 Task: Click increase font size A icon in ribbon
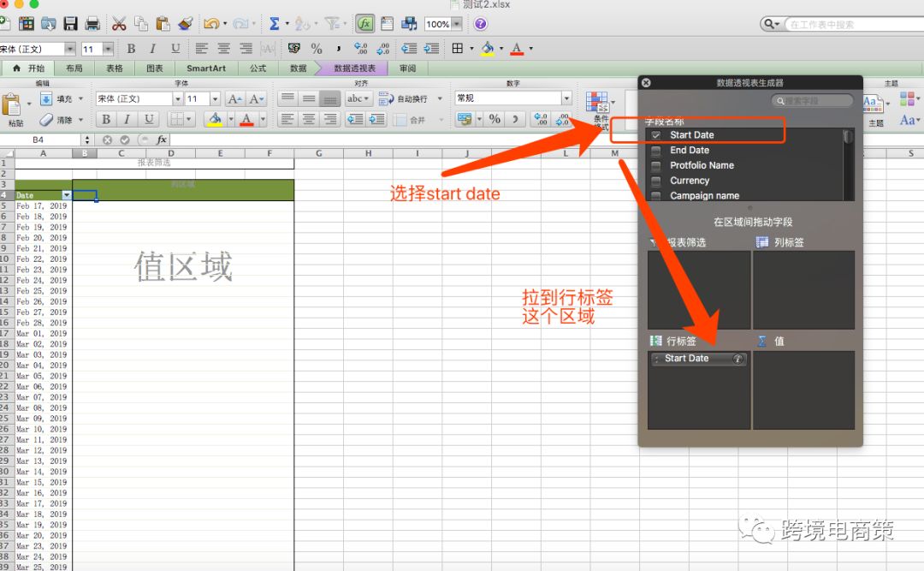234,98
